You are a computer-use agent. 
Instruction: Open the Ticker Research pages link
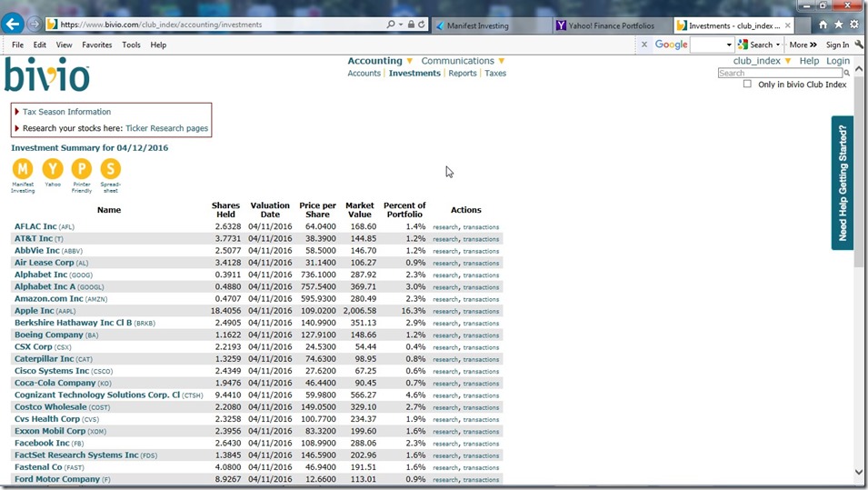166,128
